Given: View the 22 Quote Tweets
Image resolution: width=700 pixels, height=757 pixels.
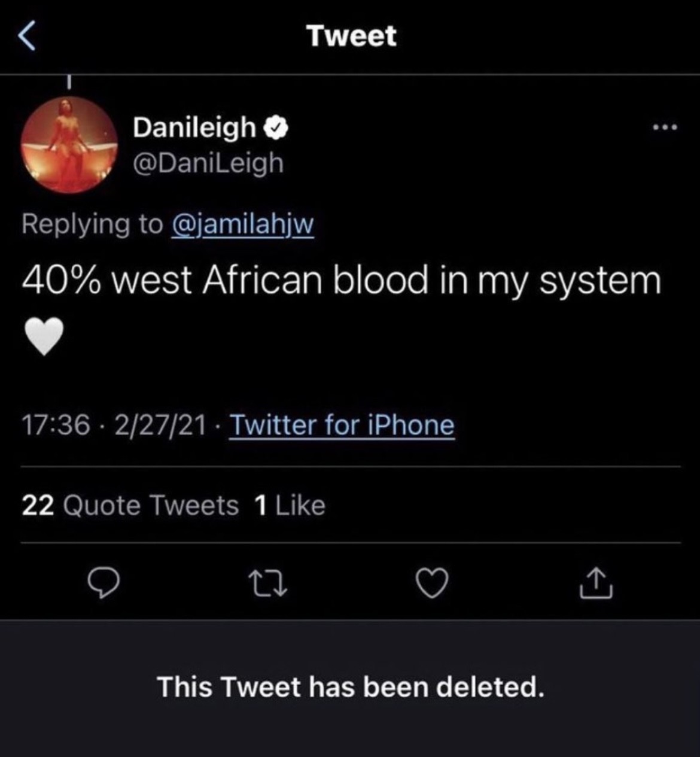Looking at the screenshot, I should point(130,506).
